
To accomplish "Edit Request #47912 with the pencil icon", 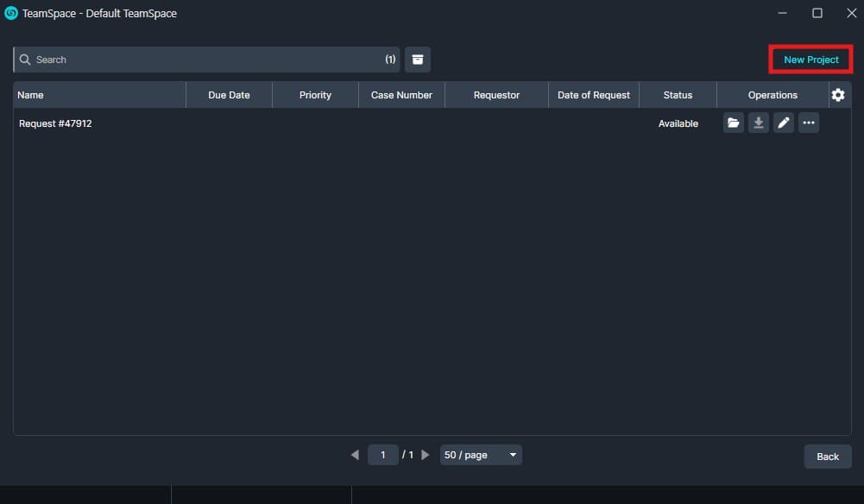I will tap(783, 123).
